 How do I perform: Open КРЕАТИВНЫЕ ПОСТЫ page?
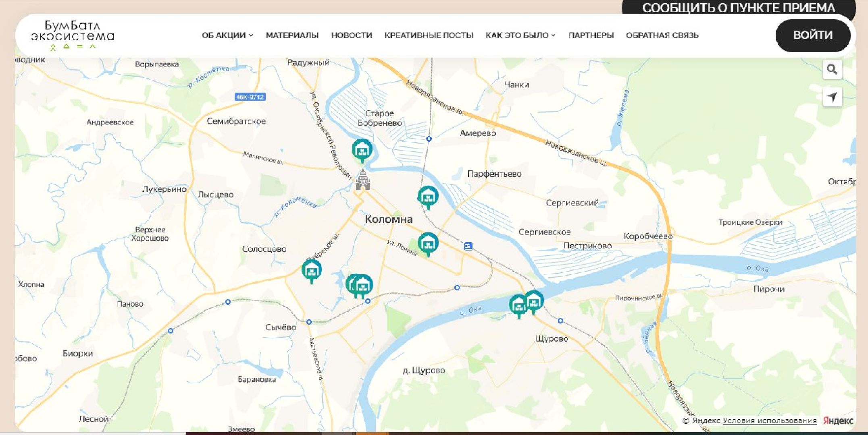click(429, 35)
